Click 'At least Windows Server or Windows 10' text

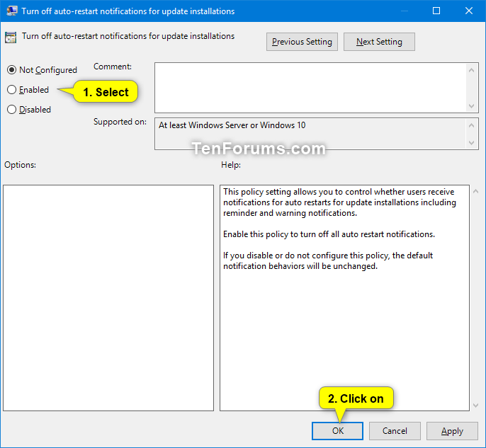(x=232, y=125)
